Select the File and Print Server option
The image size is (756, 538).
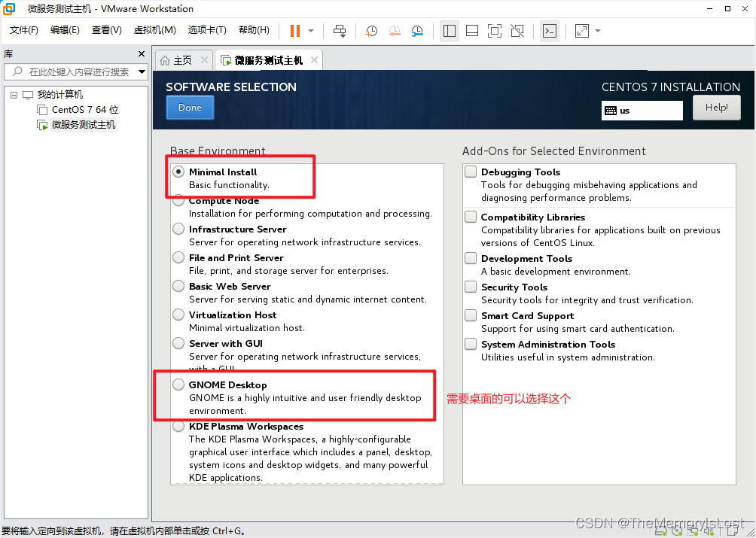(x=178, y=257)
